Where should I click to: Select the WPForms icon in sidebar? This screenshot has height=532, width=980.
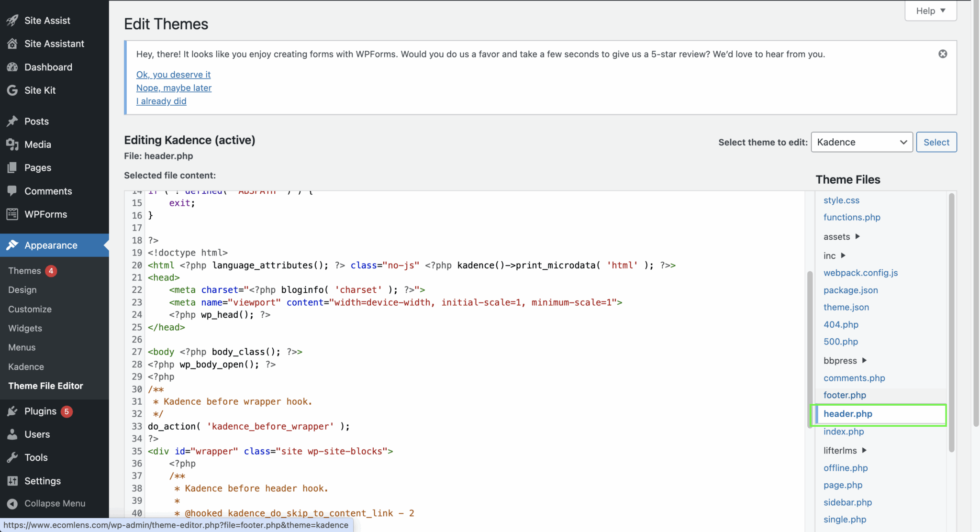coord(12,214)
